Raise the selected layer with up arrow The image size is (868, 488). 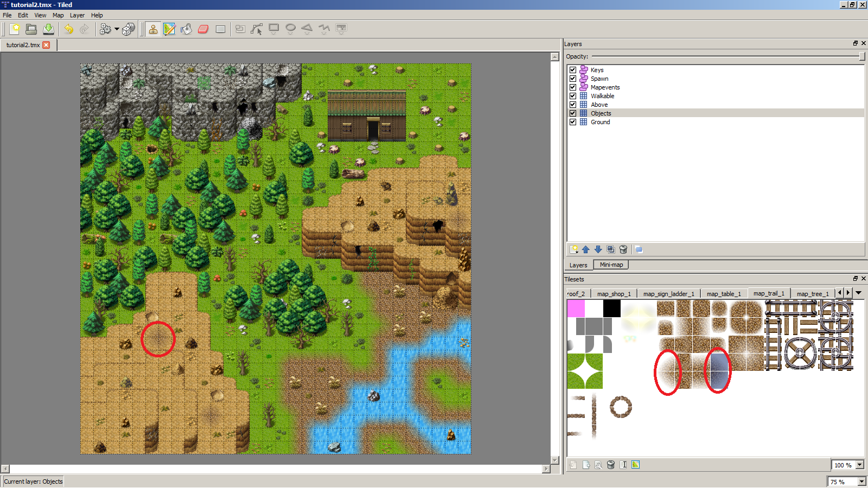586,249
